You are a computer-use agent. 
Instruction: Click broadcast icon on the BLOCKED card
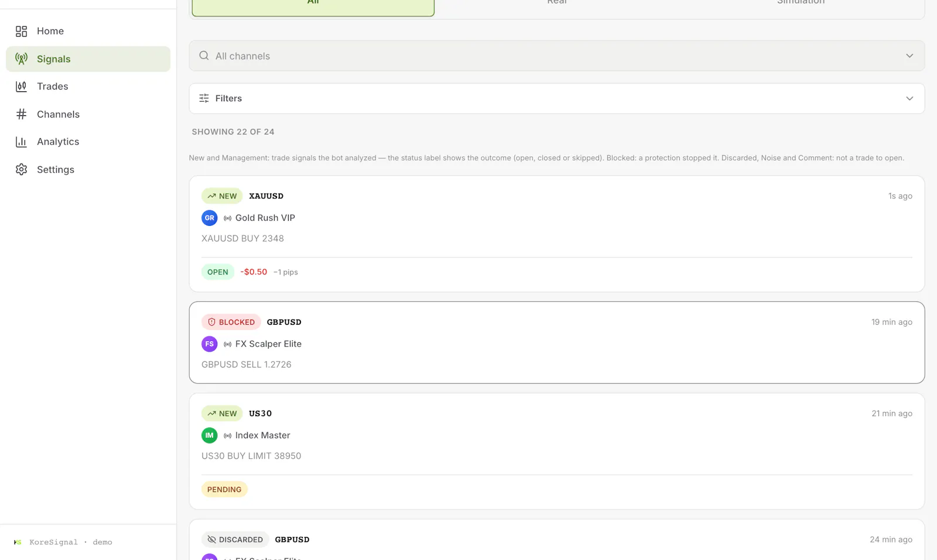[228, 345]
